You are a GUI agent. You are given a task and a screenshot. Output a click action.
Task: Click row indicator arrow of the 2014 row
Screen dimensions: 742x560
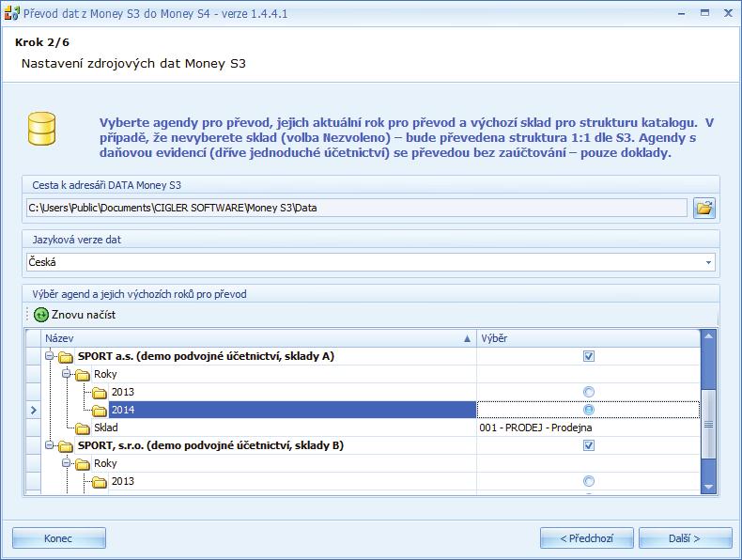[33, 410]
